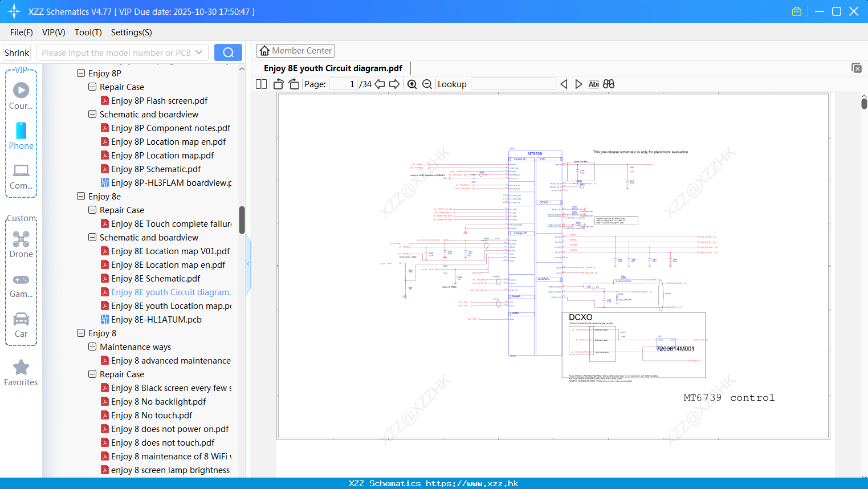The image size is (868, 489).
Task: Open Enjoy 8E Schematic.pdf
Action: pyautogui.click(x=156, y=278)
